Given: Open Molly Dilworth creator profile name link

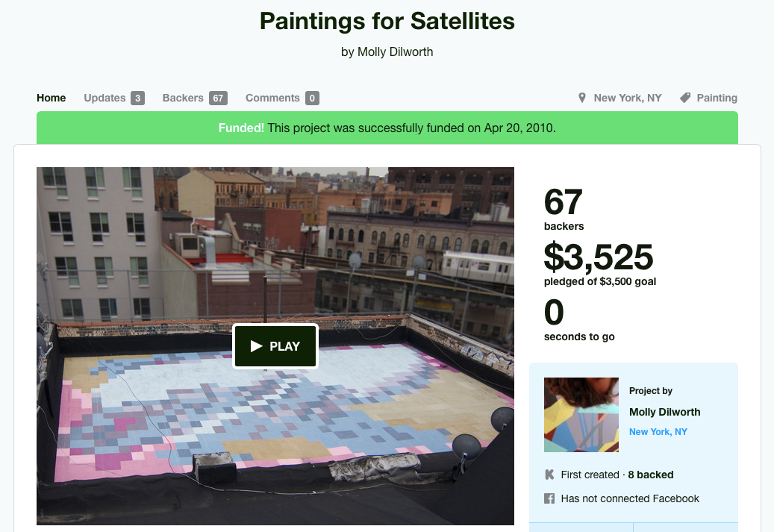Looking at the screenshot, I should point(664,412).
